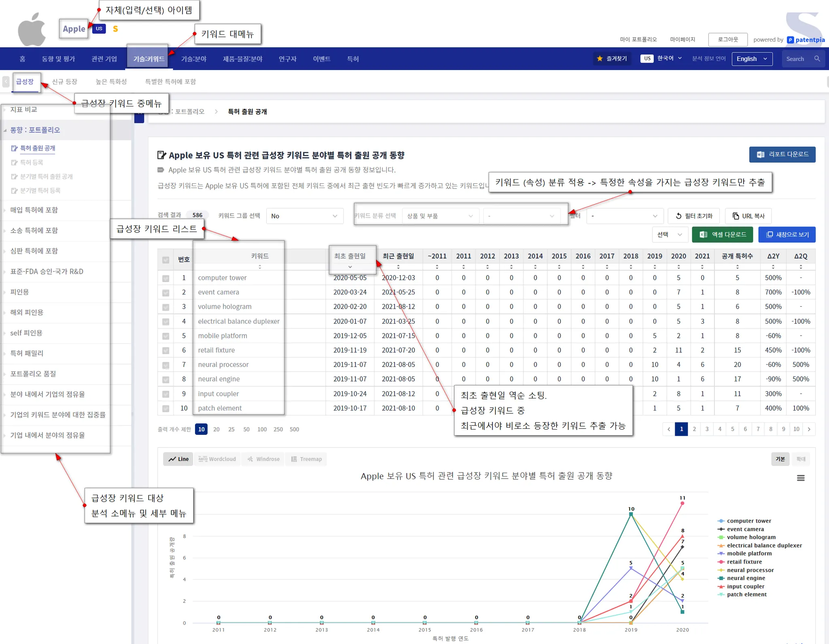Switch to Treemap chart view
Viewport: 829px width, 644px height.
point(306,459)
